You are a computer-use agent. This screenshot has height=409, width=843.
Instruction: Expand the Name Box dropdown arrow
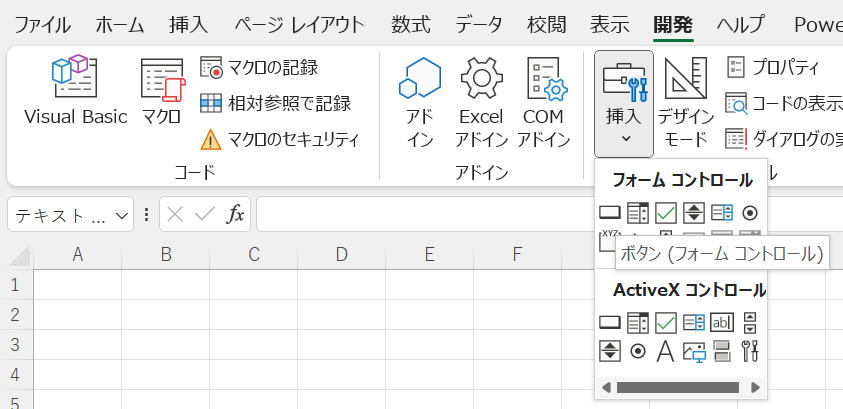click(122, 215)
